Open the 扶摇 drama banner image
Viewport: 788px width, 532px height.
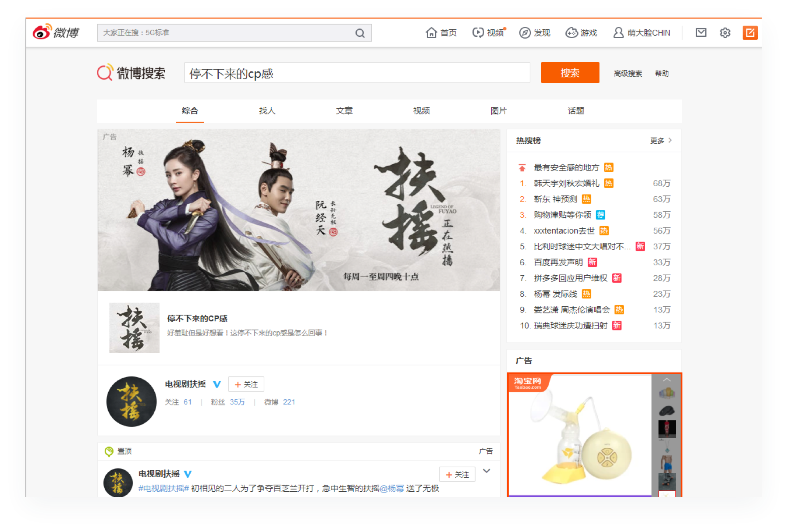[298, 210]
